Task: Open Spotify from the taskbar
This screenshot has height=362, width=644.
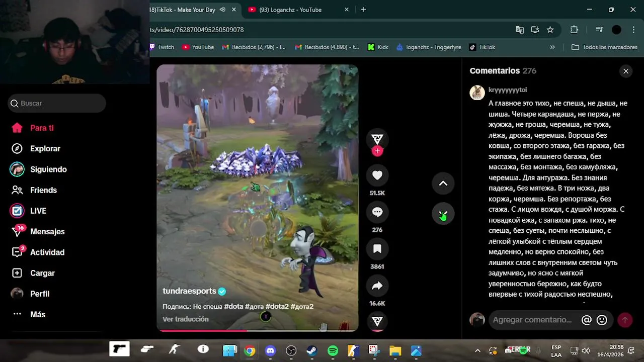Action: [333, 350]
